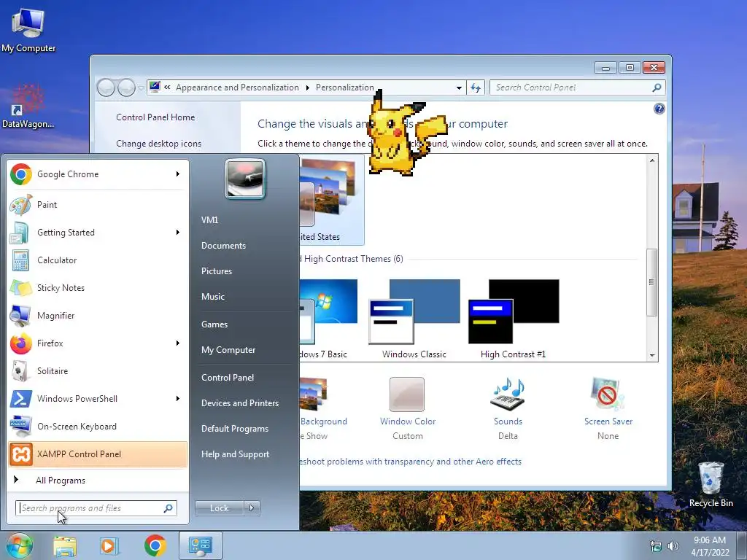Open Getting Started in Start menu
Viewport: 747px width, 560px height.
point(98,233)
